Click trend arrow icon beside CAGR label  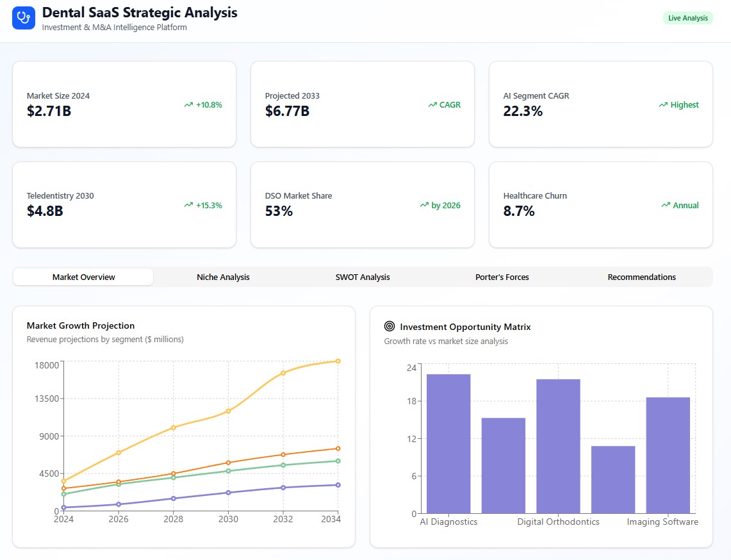coord(432,105)
